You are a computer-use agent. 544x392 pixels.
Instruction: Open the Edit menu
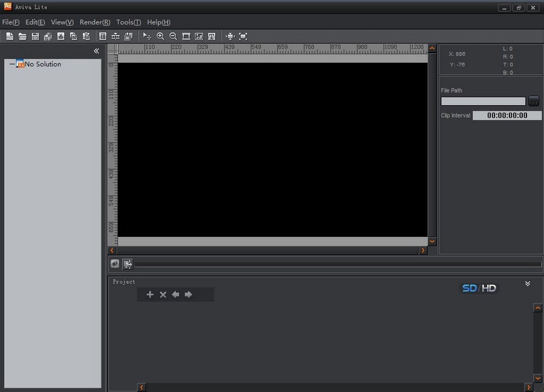coord(35,22)
